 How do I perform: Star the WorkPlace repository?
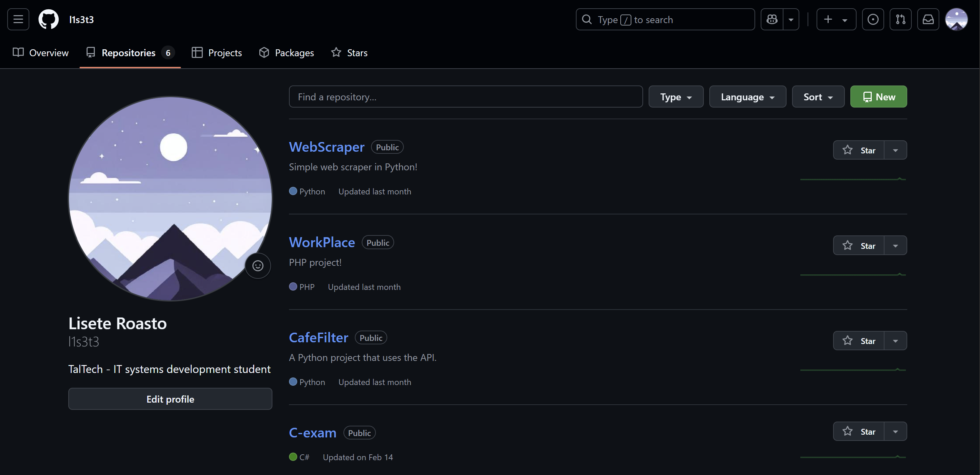tap(859, 246)
